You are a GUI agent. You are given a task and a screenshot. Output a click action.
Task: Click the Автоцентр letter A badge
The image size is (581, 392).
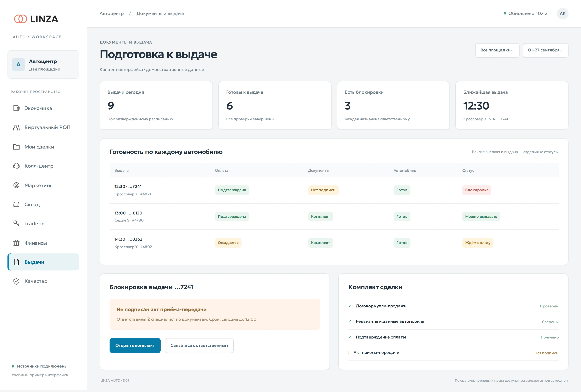18,65
